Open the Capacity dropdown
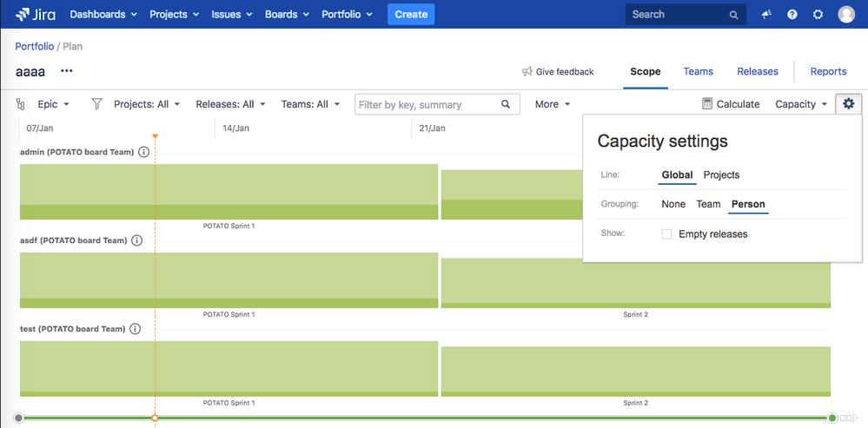868x428 pixels. [801, 104]
